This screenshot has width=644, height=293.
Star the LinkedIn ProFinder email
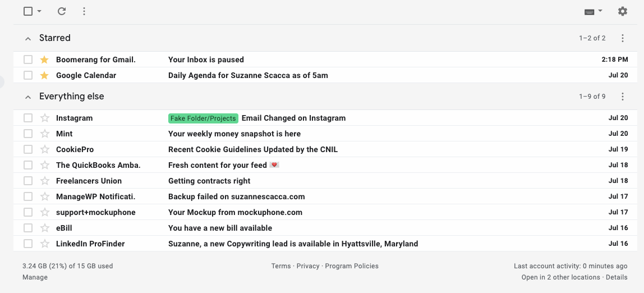pyautogui.click(x=44, y=244)
